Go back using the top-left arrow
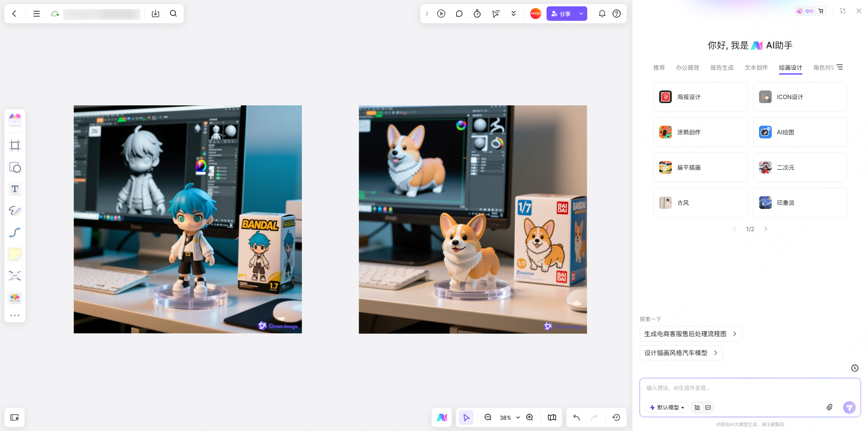Screen dimensions: 868x431 point(14,14)
